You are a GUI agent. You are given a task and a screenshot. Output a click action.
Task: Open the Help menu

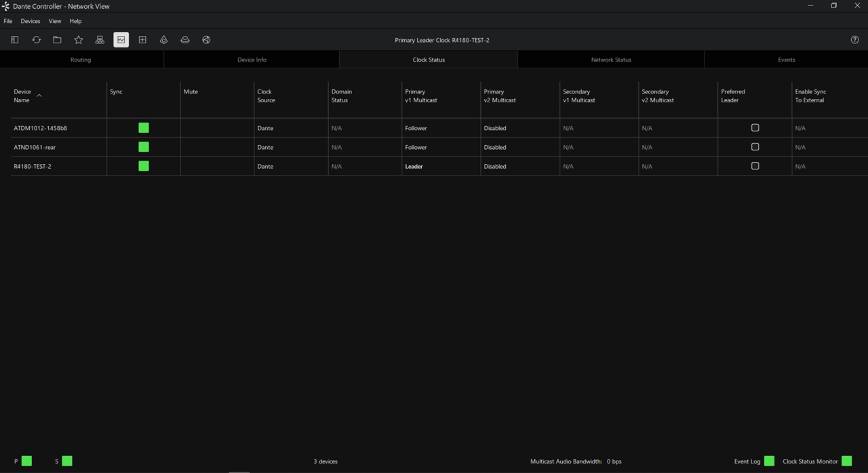coord(75,21)
